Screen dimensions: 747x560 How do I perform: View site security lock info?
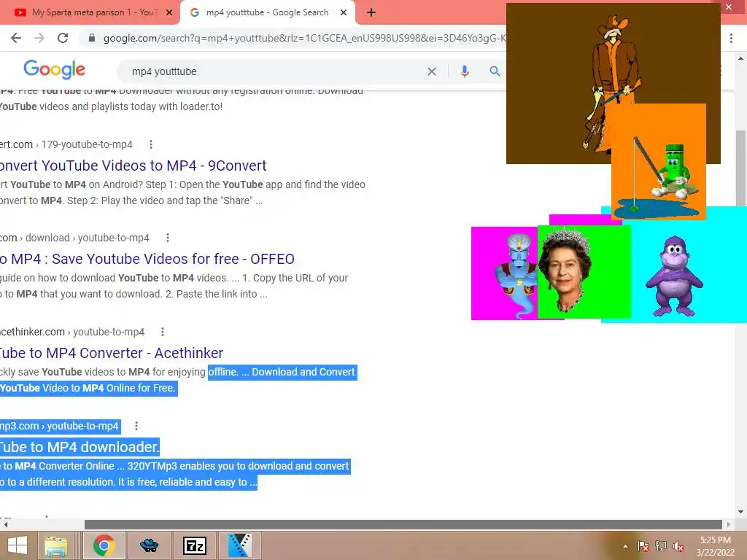(92, 38)
